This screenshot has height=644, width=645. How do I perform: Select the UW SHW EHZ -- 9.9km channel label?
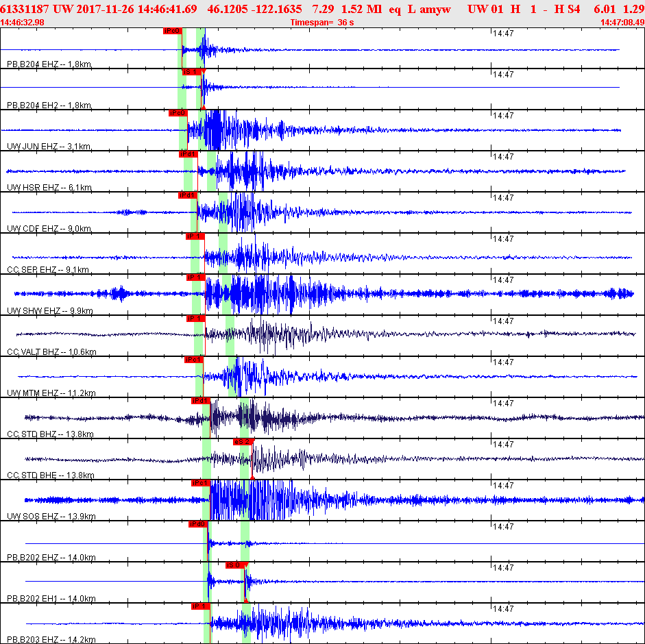tap(50, 311)
